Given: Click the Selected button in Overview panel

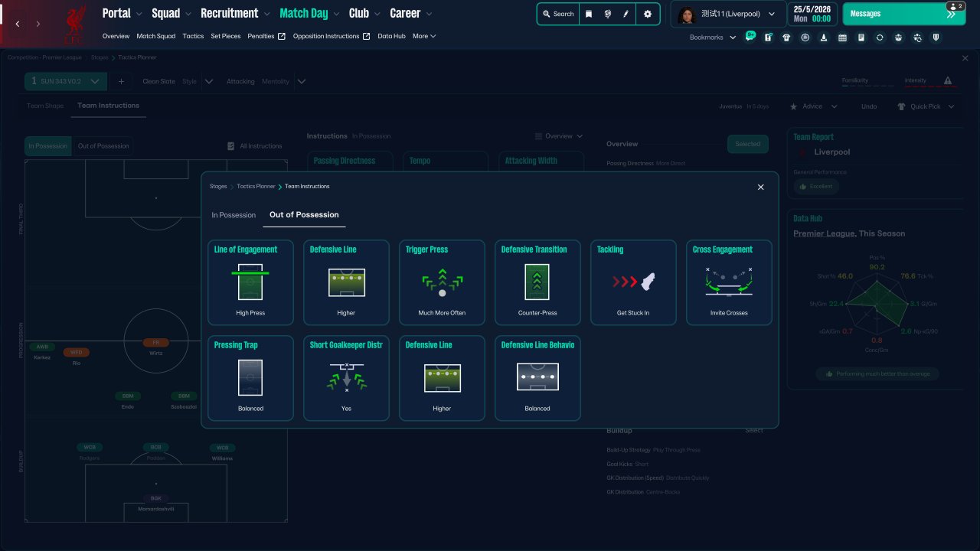Looking at the screenshot, I should (748, 144).
